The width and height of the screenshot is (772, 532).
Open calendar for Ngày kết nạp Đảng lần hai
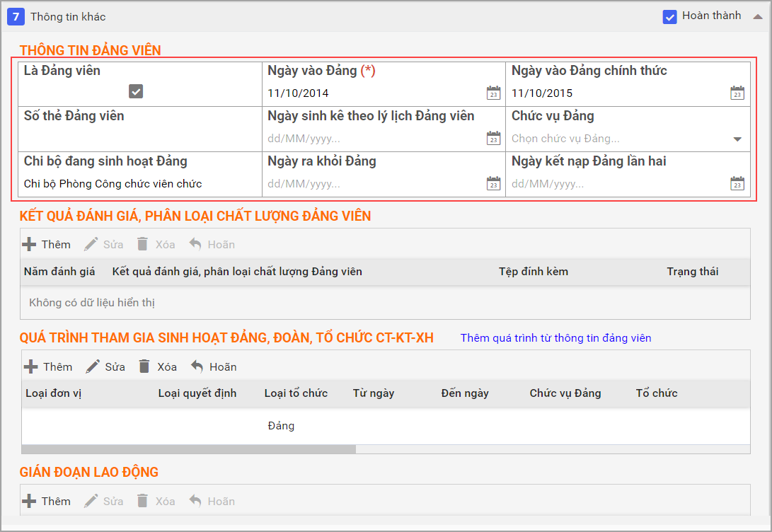pos(737,183)
